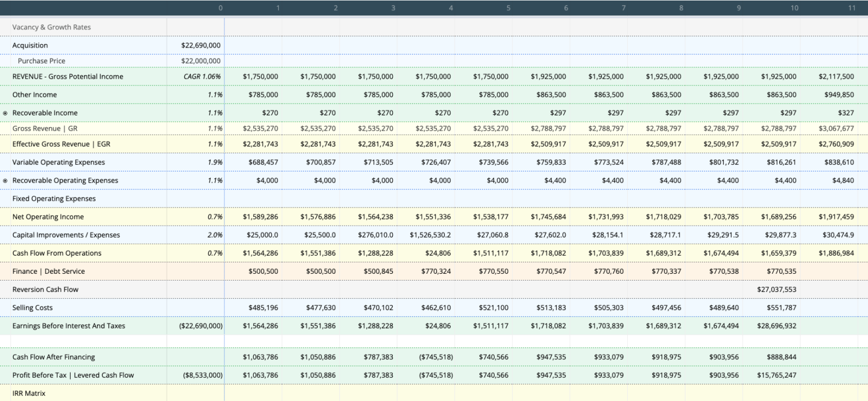The width and height of the screenshot is (868, 401).
Task: Select the CAGR 1.06% cell
Action: [x=202, y=76]
